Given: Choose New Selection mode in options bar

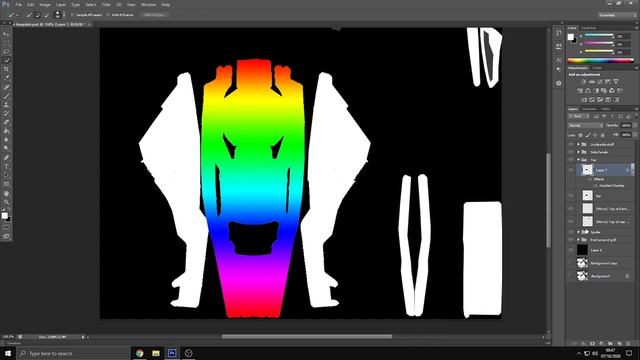Looking at the screenshot, I should [x=29, y=15].
